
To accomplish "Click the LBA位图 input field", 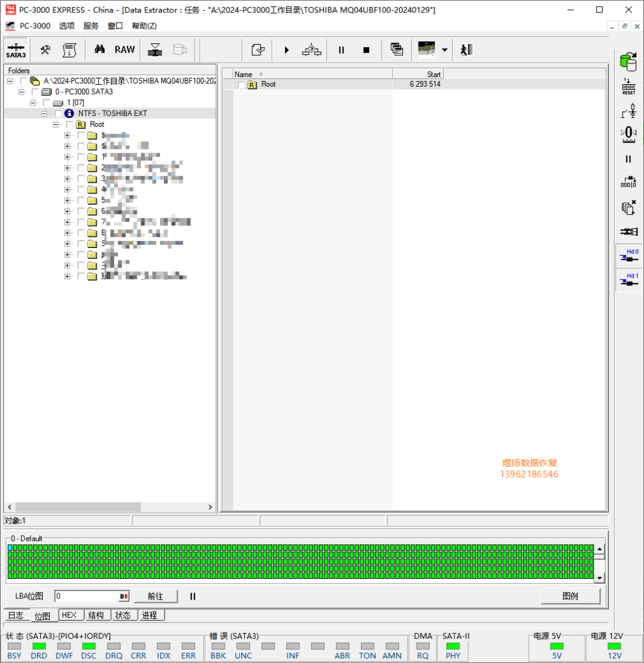I will pos(87,596).
